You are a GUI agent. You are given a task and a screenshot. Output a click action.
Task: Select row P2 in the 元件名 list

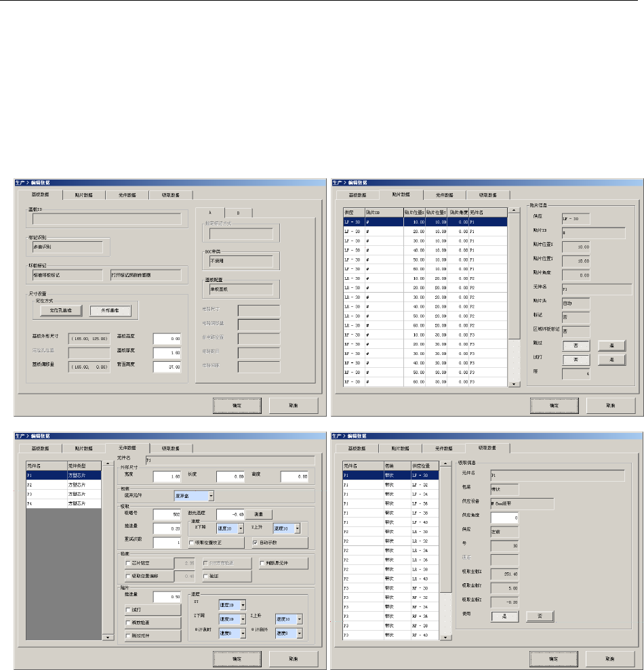[64, 485]
